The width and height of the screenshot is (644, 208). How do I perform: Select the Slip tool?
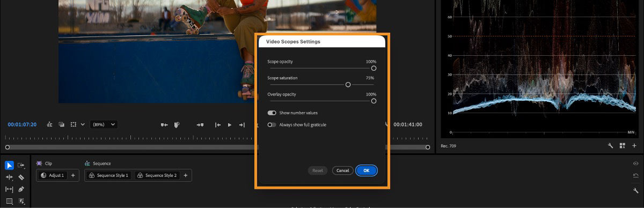tap(10, 189)
